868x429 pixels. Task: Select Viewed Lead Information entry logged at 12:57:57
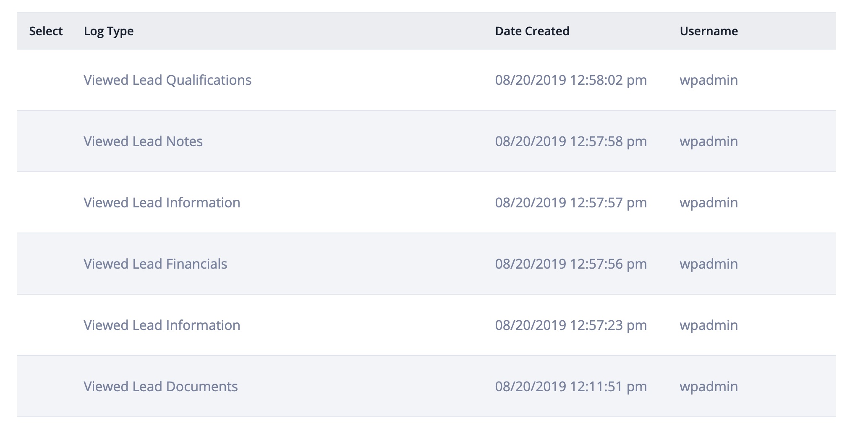click(162, 202)
